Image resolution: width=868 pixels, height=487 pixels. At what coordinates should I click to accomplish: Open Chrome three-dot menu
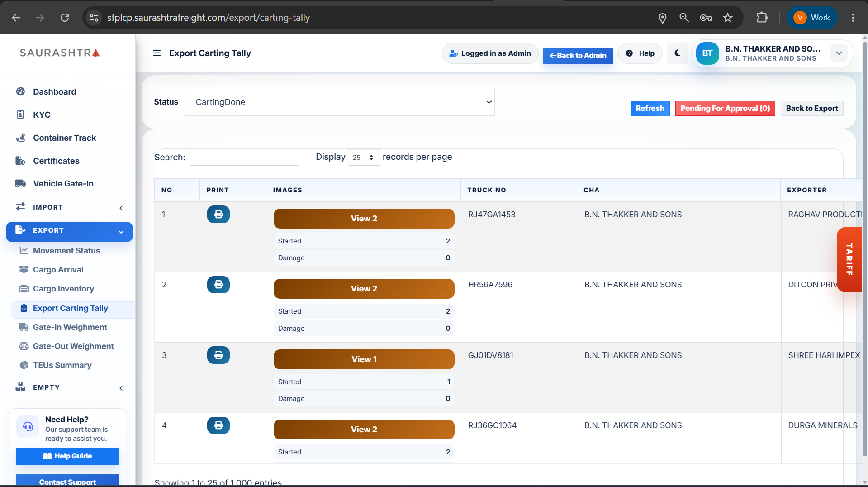[x=853, y=18]
